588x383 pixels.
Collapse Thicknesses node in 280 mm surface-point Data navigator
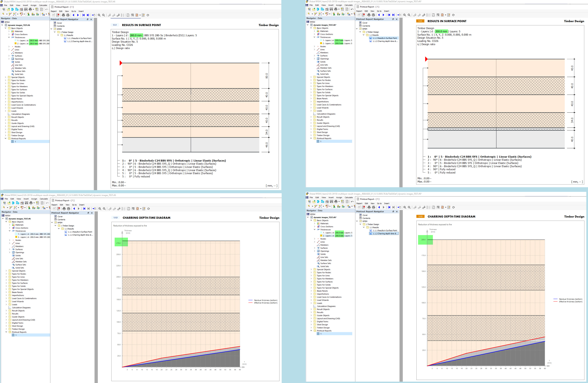pyautogui.click(x=9, y=38)
